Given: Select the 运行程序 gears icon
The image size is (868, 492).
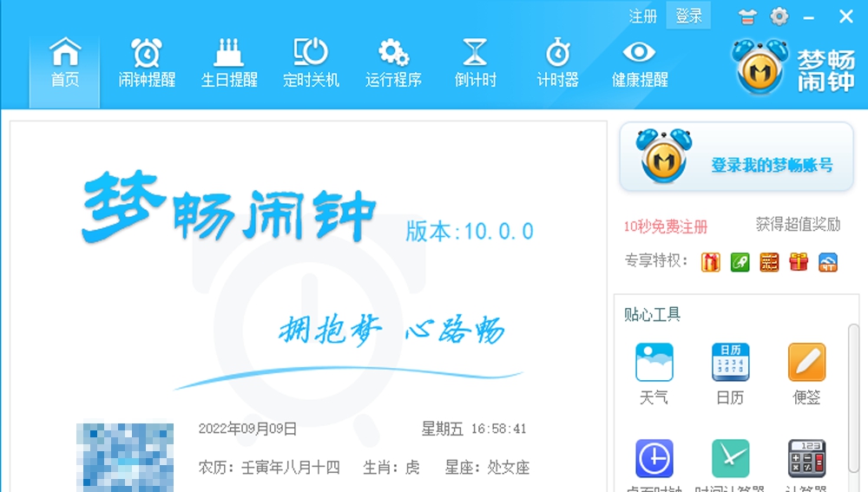Looking at the screenshot, I should tap(393, 53).
